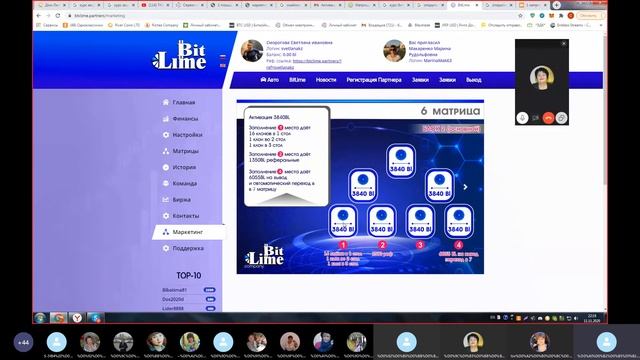Close the floating call overlay window
Viewport: 640px width, 360px height.
(x=564, y=43)
